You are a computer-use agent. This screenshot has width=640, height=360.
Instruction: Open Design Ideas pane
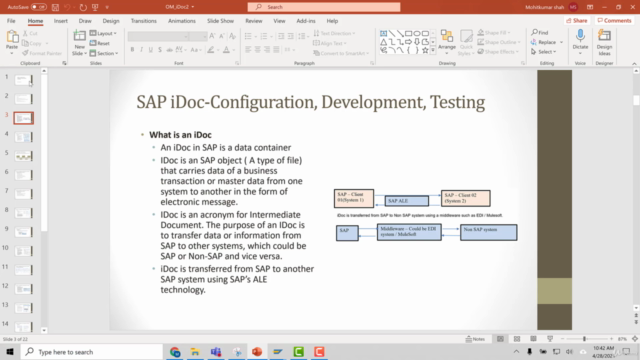pyautogui.click(x=604, y=42)
